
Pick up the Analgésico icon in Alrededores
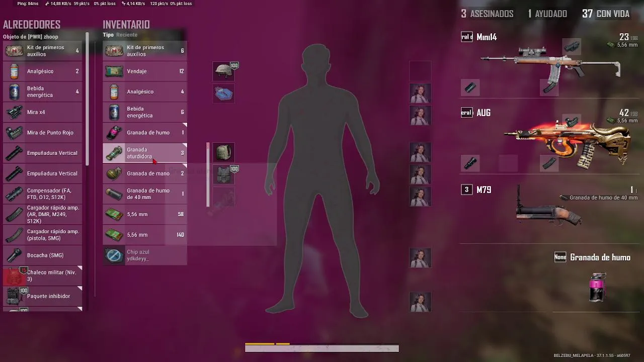click(14, 71)
